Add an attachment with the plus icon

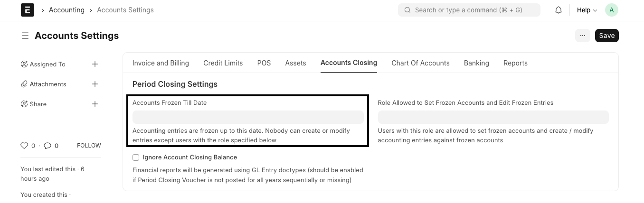95,84
